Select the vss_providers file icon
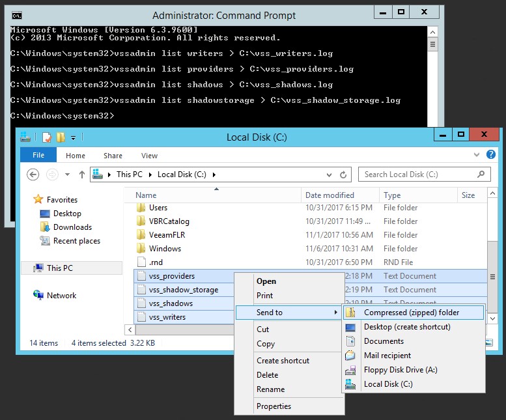Image resolution: width=506 pixels, height=420 pixels. coord(141,276)
